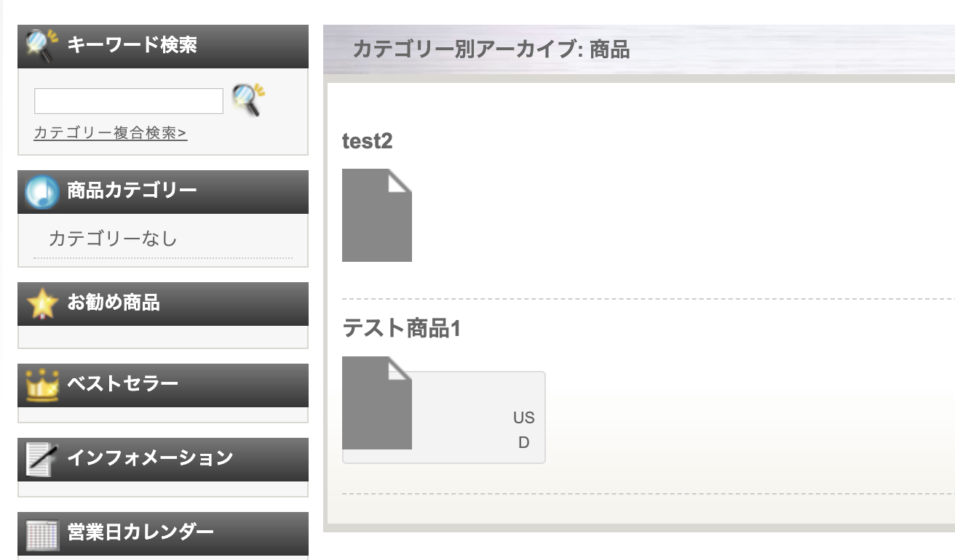Screen dimensions: 955x560
Task: Click the magnifying glass search button
Action: coord(248,100)
